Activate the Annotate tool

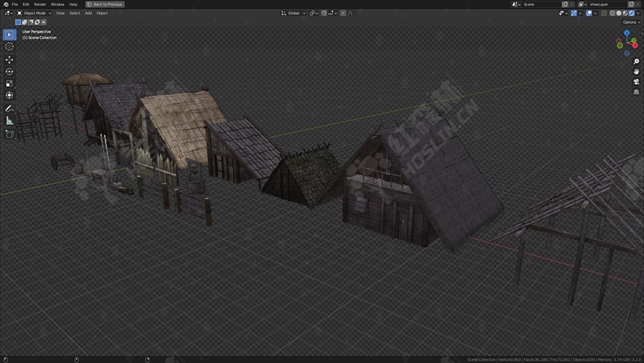[x=10, y=109]
